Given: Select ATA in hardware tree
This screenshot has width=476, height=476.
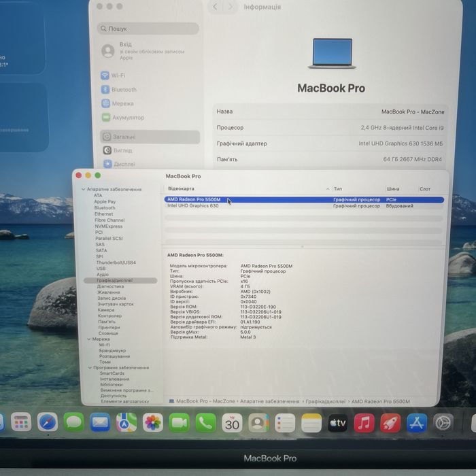Looking at the screenshot, I should [x=98, y=195].
